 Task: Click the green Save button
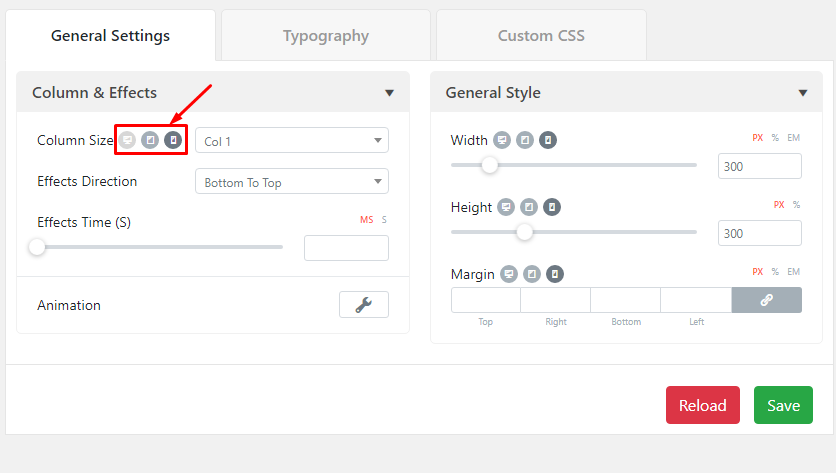tap(783, 405)
